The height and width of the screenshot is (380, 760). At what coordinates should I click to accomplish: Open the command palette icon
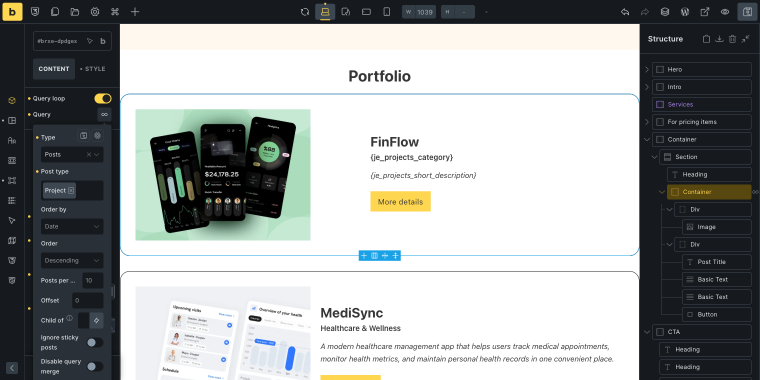click(115, 12)
